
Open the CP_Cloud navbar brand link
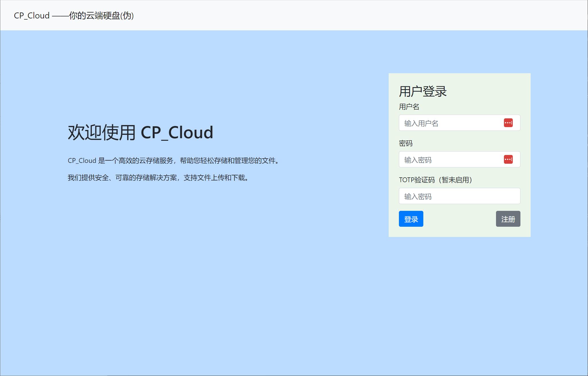[x=32, y=16]
